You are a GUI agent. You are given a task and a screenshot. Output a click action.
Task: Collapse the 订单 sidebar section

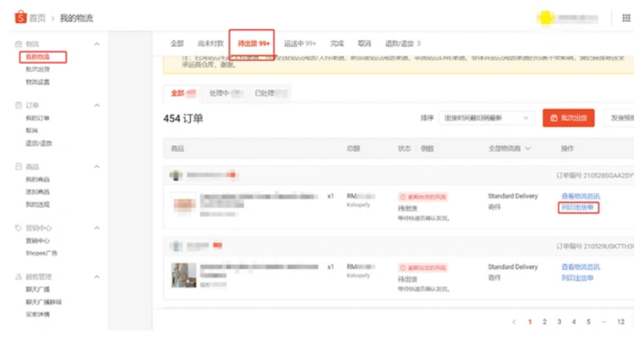click(x=97, y=105)
